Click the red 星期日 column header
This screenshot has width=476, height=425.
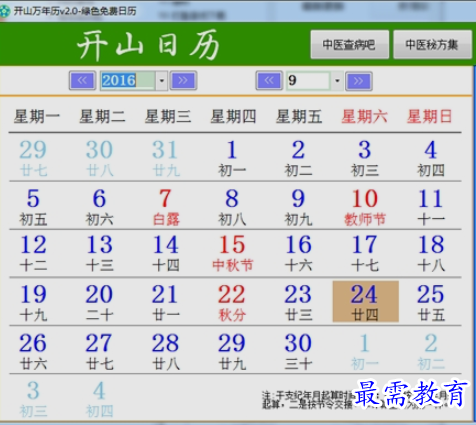430,116
